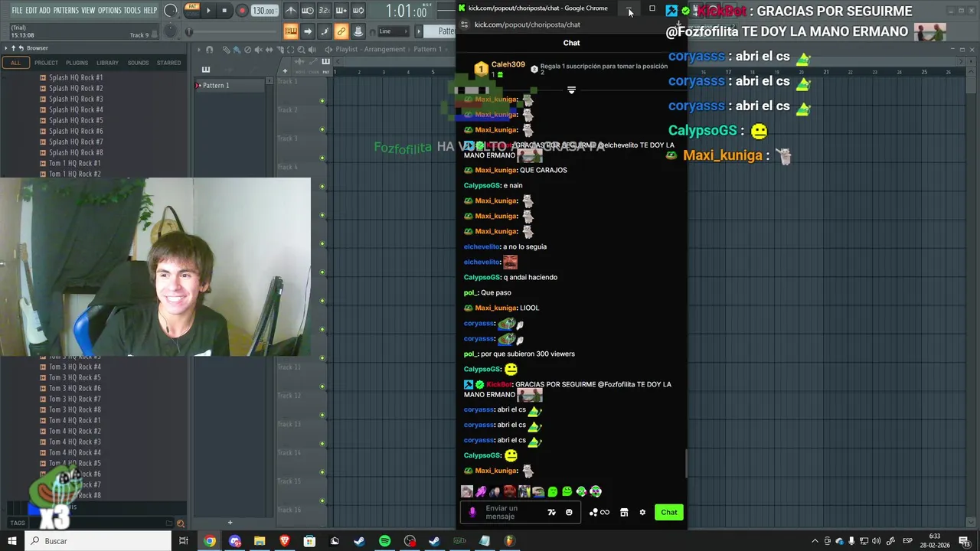The image size is (980, 551).
Task: Select the STARRED browser tab
Action: pyautogui.click(x=168, y=63)
